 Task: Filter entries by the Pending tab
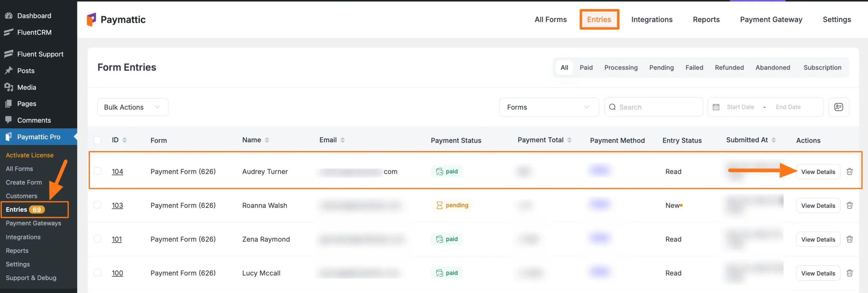(661, 68)
